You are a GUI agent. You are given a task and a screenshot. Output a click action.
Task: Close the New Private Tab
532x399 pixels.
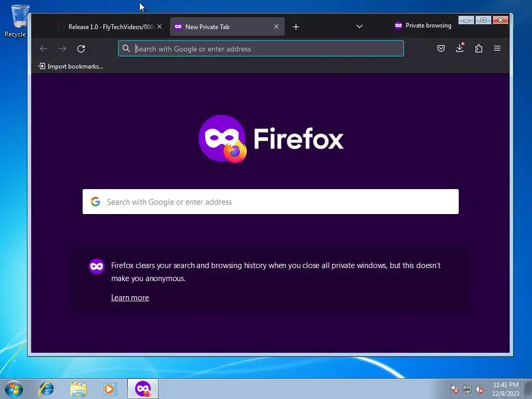pyautogui.click(x=276, y=26)
